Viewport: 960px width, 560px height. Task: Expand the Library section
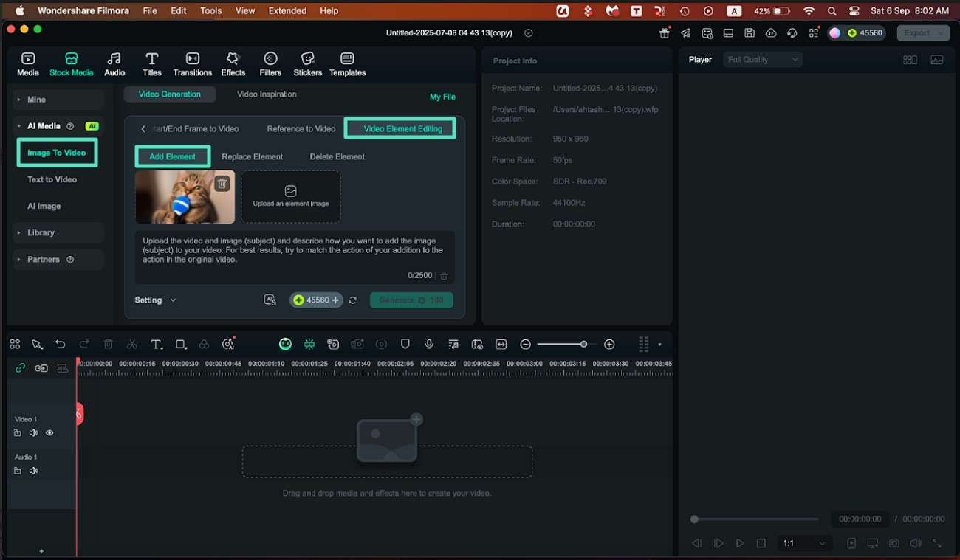pos(59,232)
